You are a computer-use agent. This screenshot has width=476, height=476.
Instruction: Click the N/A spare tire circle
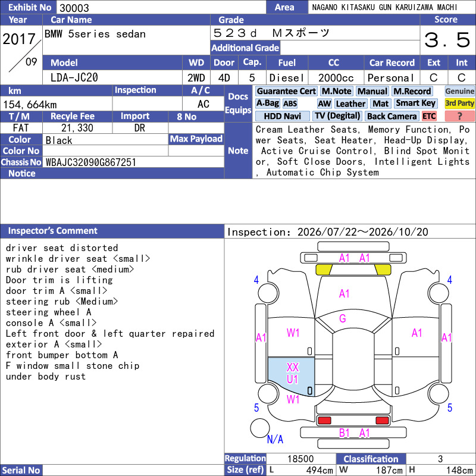coord(260,428)
